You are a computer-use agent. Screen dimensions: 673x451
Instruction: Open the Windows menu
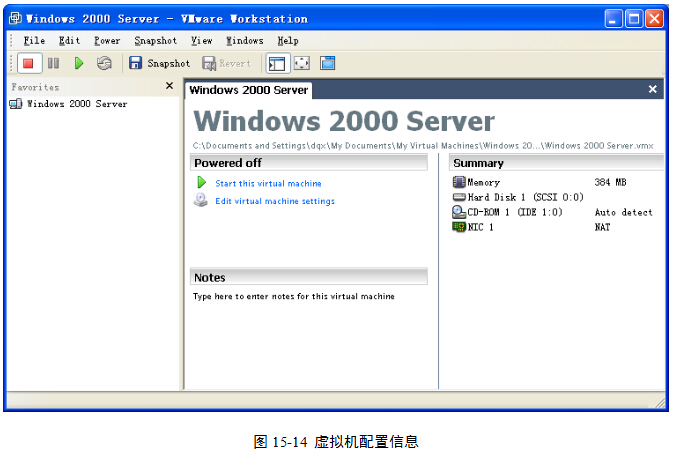pos(245,41)
